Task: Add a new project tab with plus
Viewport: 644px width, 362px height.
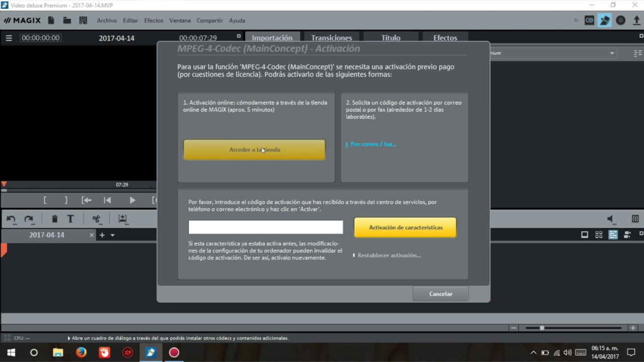Action: click(102, 235)
